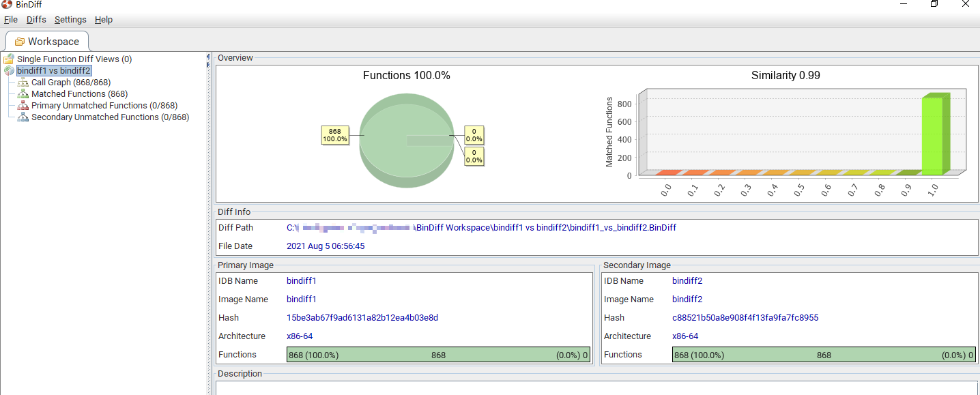Click the primary image hash value
The image size is (980, 395).
361,317
